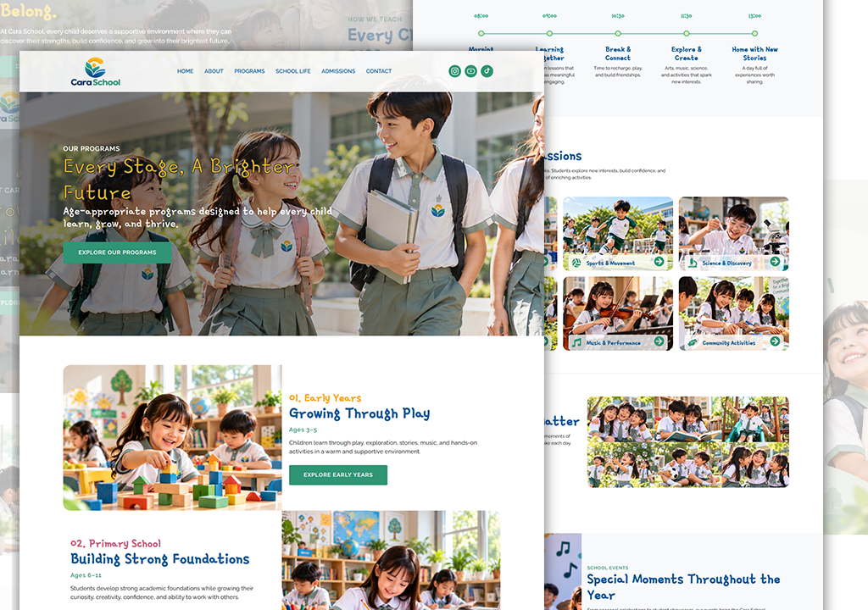
Task: Click the arrow icon on Science & Discovery card
Action: click(775, 261)
